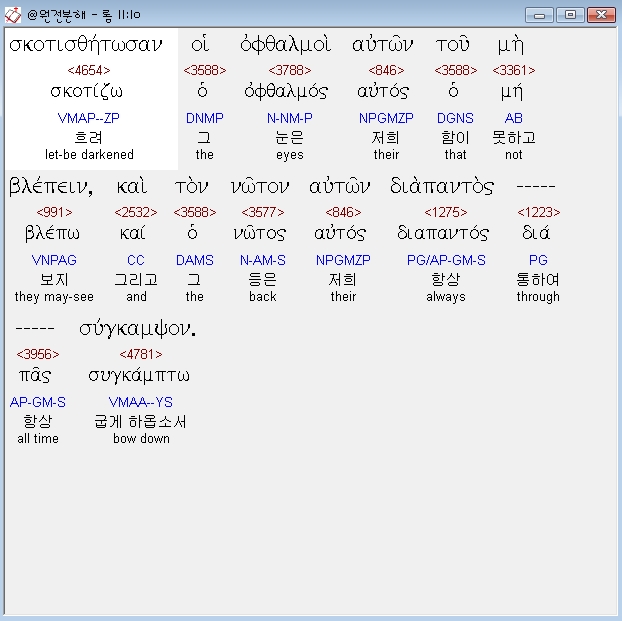Select the Greek word οἱ
The width and height of the screenshot is (622, 621).
(200, 44)
